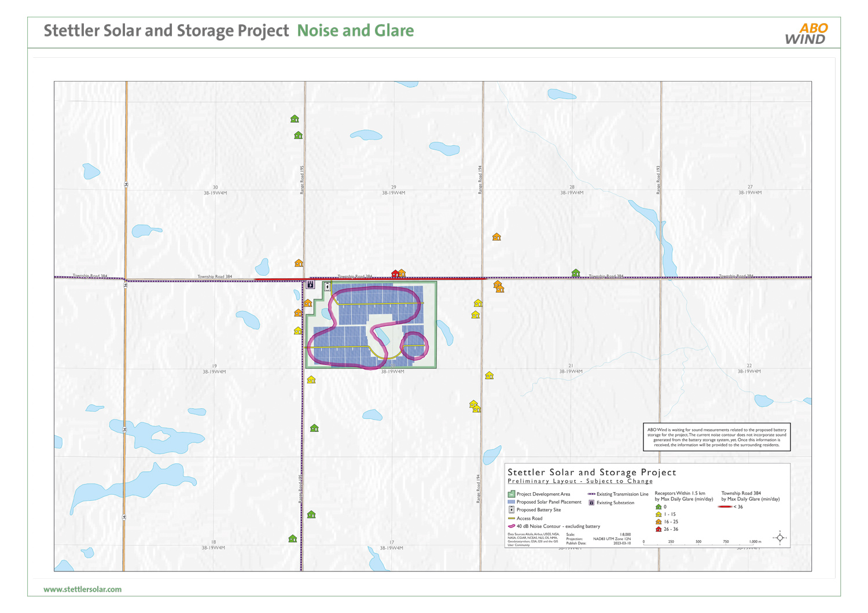The image size is (868, 613).
Task: Click the red house receptor on Township Road 384
Action: (x=395, y=274)
